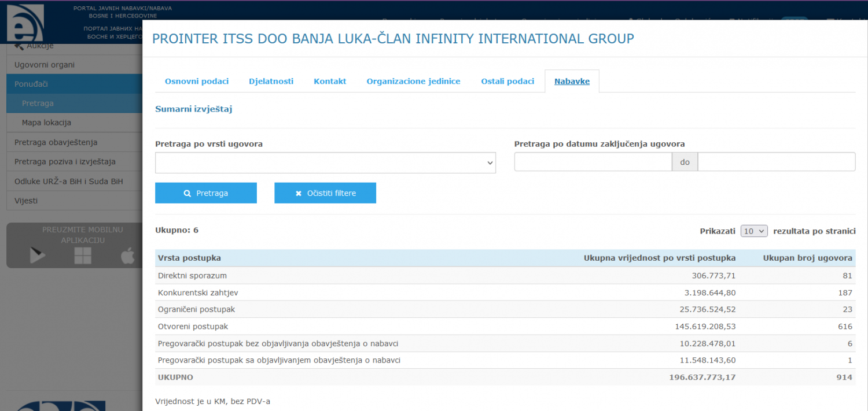Open Ugovorni organi in the sidebar
Screen dimensions: 868x411
pos(75,65)
